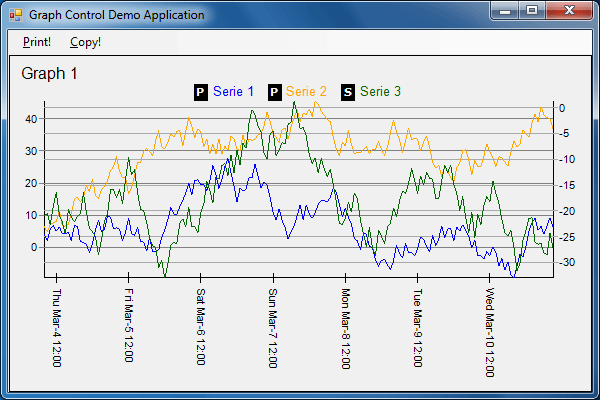The image size is (600, 400).
Task: Click the window title text Graph Control Demo Application
Action: pyautogui.click(x=117, y=15)
